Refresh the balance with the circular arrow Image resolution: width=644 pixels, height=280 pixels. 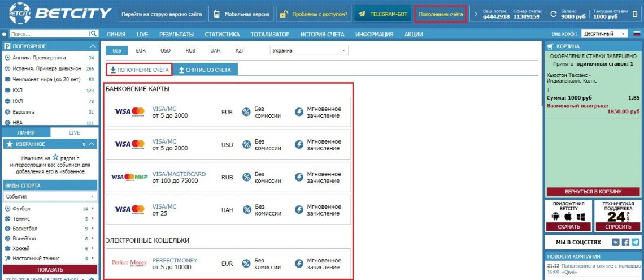553,14
